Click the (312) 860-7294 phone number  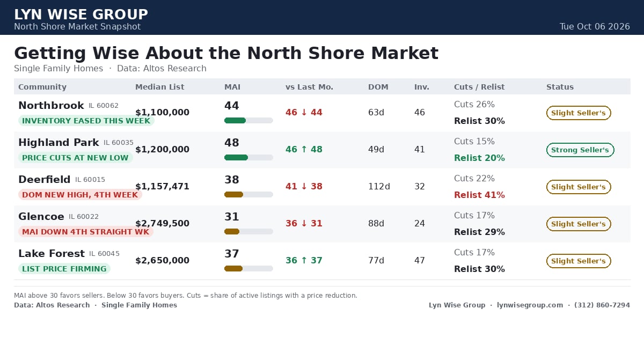click(602, 305)
